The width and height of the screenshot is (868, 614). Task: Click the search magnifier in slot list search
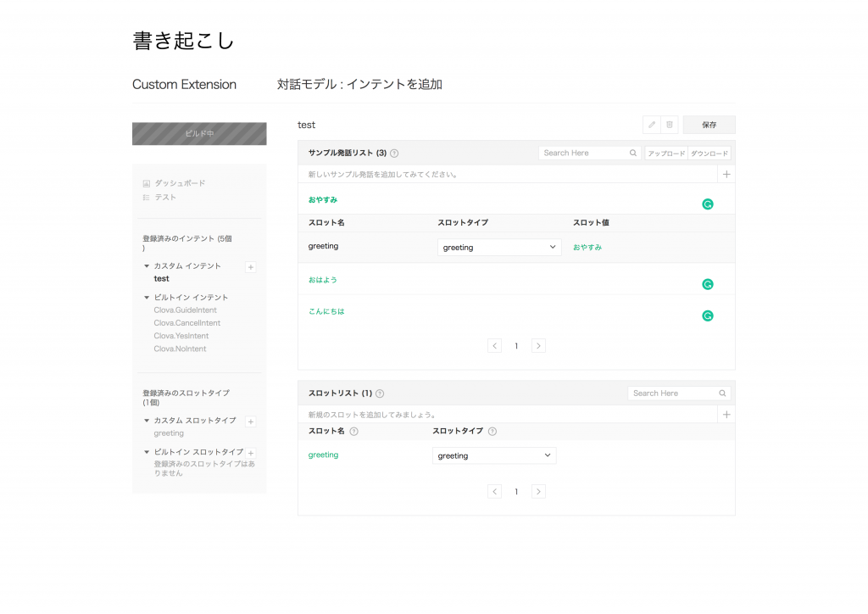click(x=722, y=394)
